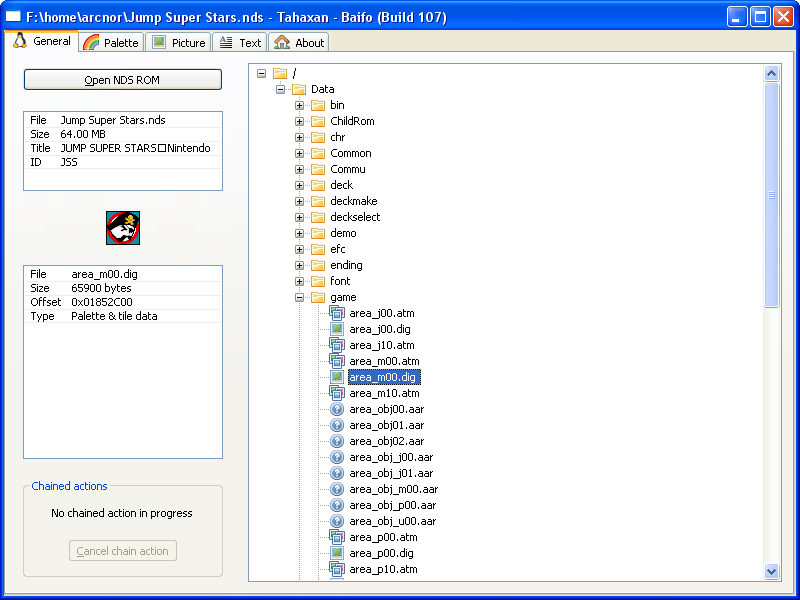Click the area_m10.atm file icon
The image size is (800, 600).
(x=337, y=393)
